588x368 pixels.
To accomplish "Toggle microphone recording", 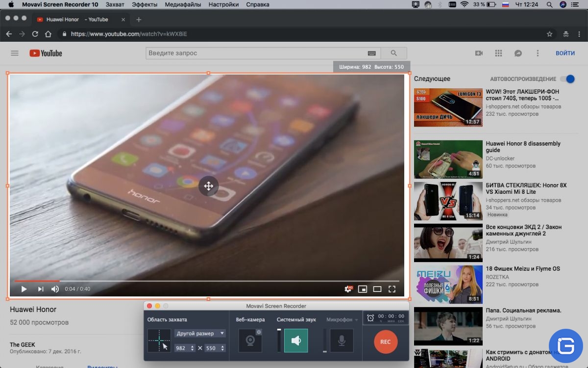I will pos(342,341).
